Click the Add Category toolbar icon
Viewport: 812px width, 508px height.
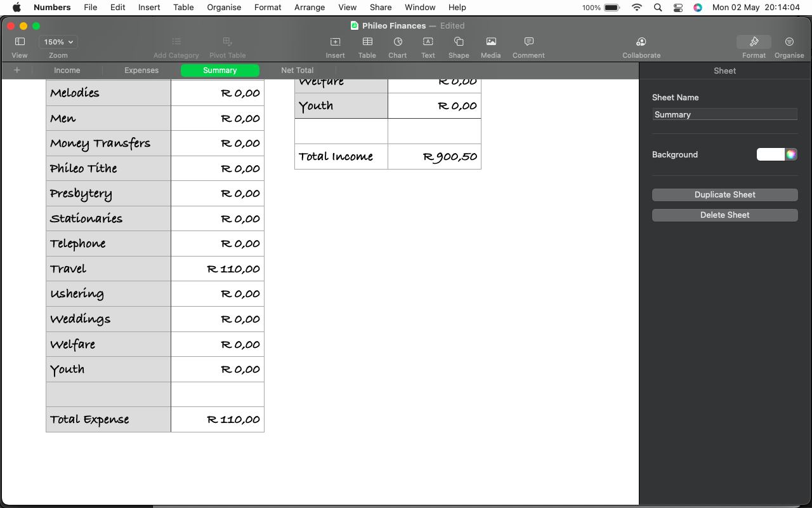pos(176,42)
